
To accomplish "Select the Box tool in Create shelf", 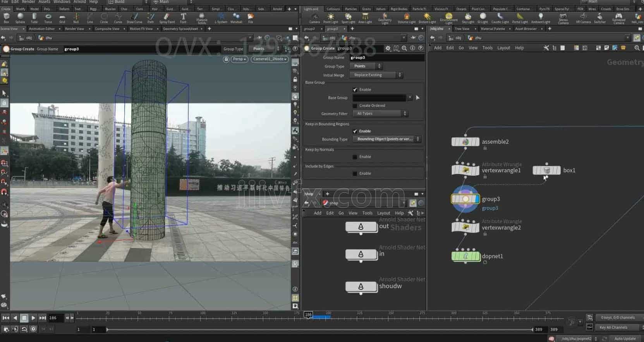I will 6,18.
